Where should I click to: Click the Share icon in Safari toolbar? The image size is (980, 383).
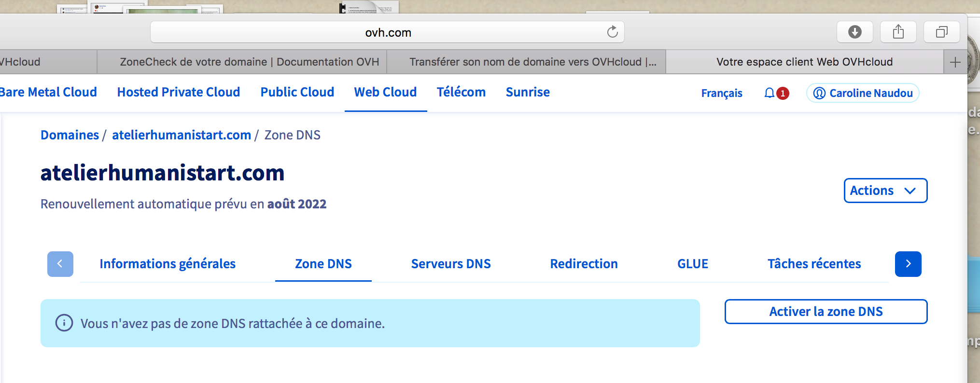coord(898,32)
